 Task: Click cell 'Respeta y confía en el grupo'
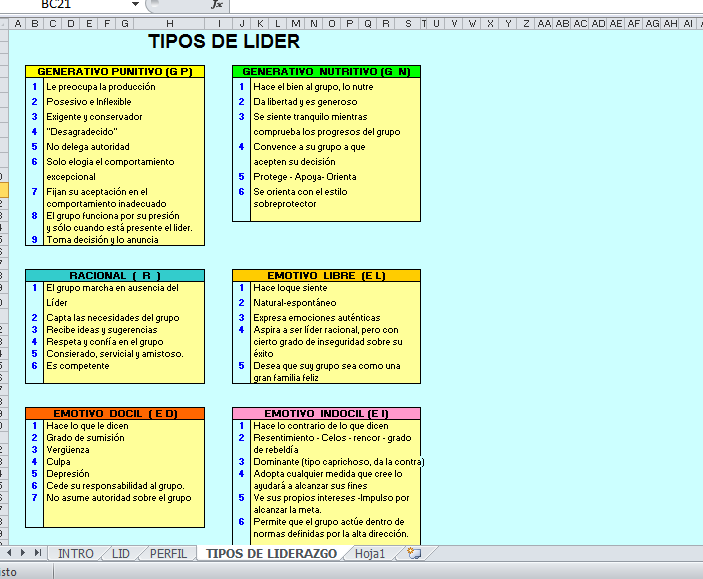[105, 342]
